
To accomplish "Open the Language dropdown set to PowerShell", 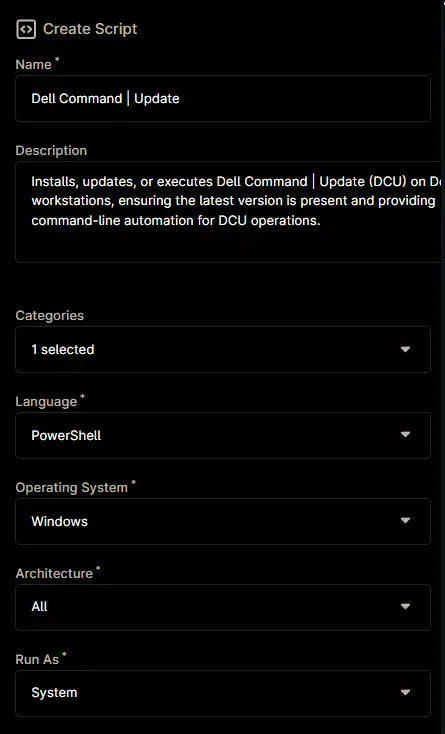I will coord(223,435).
